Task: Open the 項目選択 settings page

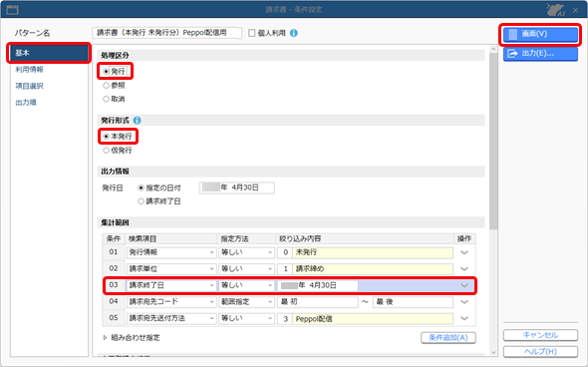Action: (30, 86)
